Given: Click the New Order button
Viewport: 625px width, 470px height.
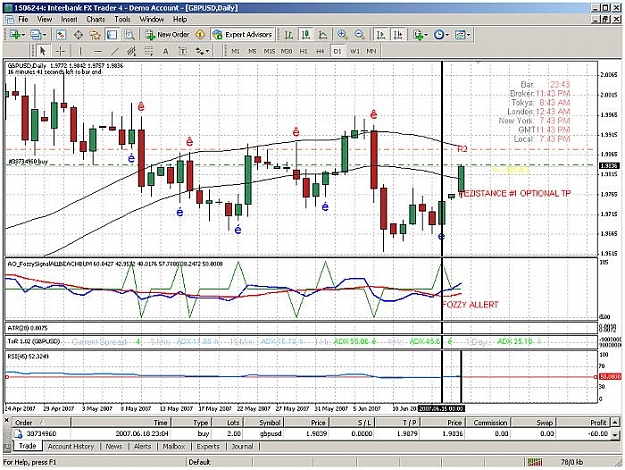Looking at the screenshot, I should (x=167, y=35).
